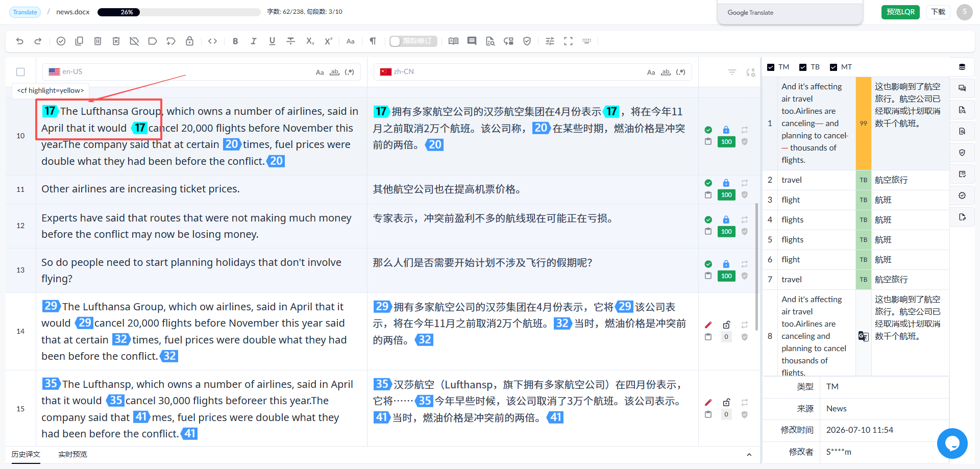
Task: Apply superscript formatting
Action: pyautogui.click(x=328, y=41)
